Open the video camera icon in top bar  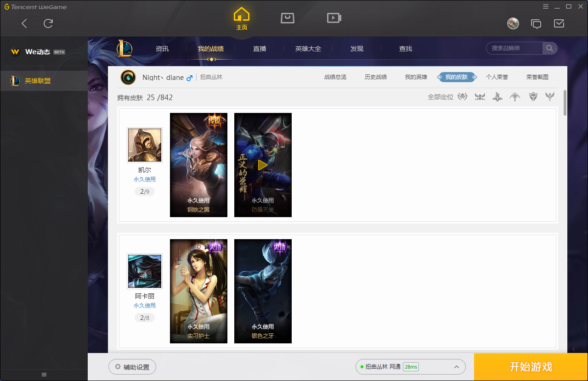(x=334, y=18)
